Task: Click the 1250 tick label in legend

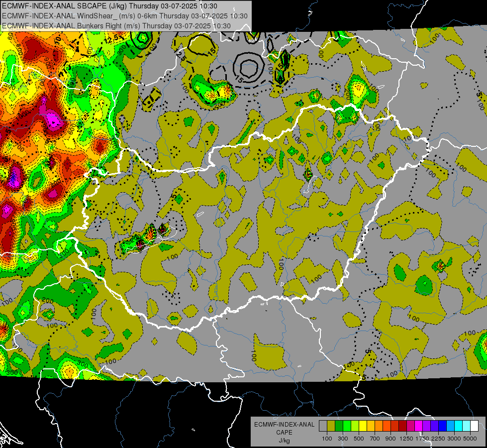Action: 406,439
